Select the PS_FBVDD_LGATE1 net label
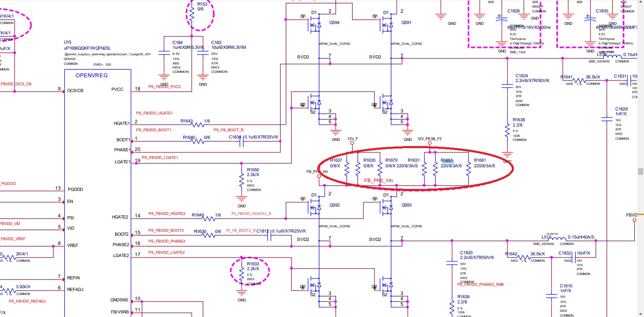The image size is (644, 317). pos(160,158)
